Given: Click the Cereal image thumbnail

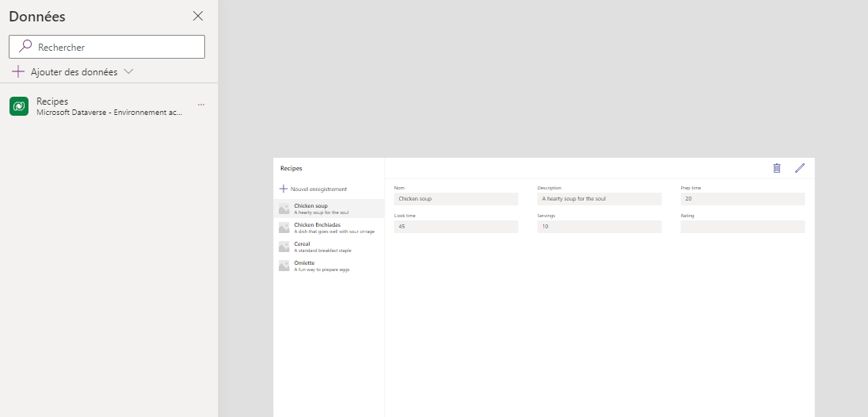Looking at the screenshot, I should point(284,247).
